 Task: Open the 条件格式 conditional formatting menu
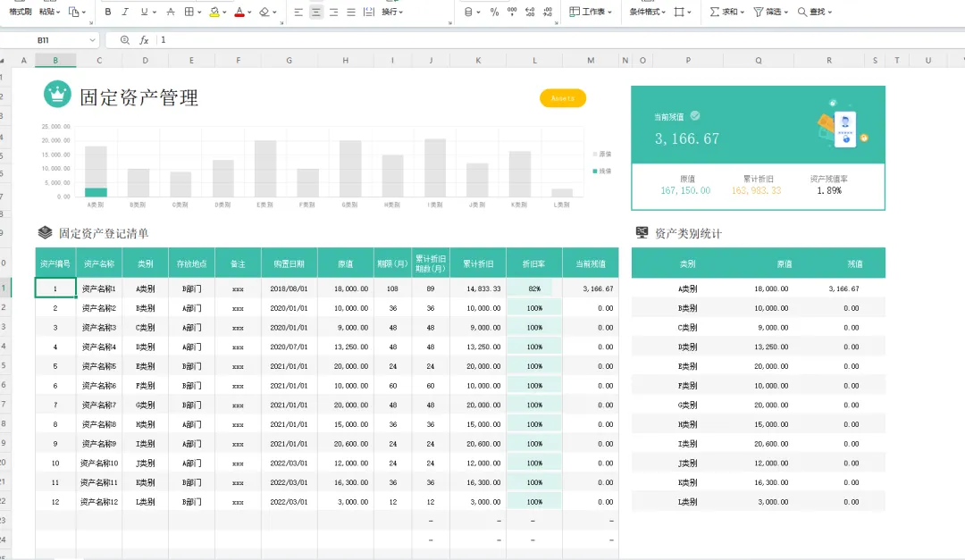[647, 12]
